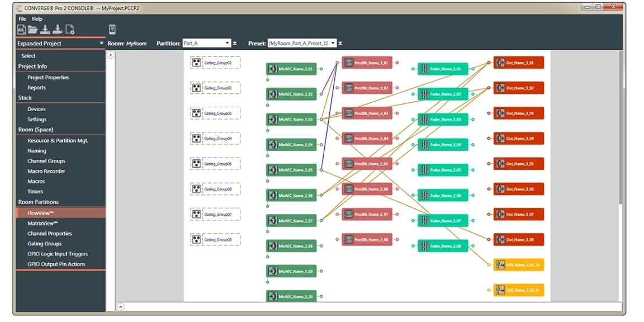Click the phone device icon in the toolbar
This screenshot has width=644, height=322.
(x=112, y=30)
